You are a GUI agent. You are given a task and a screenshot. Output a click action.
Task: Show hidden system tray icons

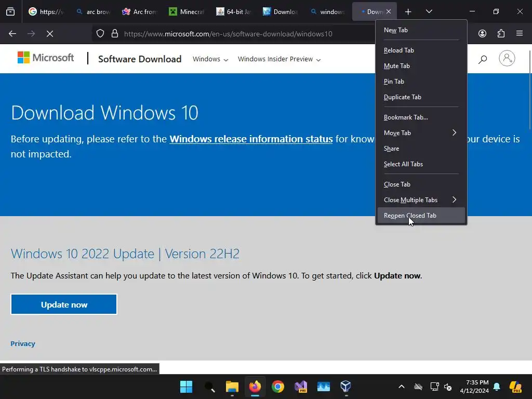[x=402, y=387]
